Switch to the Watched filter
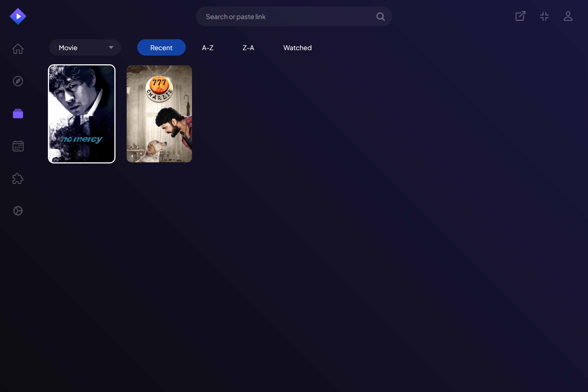588x392 pixels. click(x=297, y=48)
